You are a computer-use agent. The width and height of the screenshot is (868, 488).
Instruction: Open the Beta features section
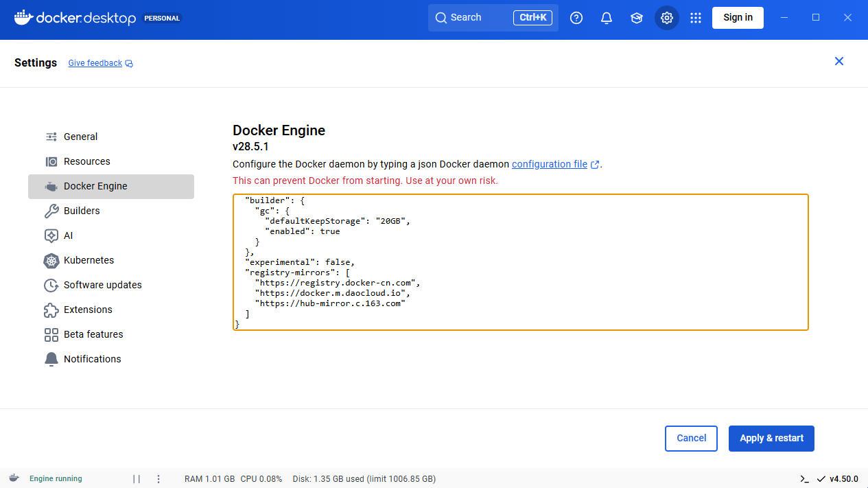[111, 334]
